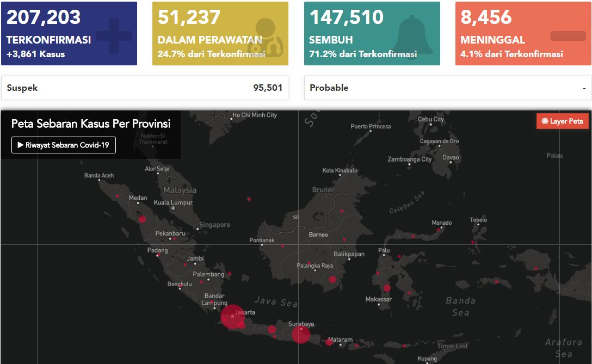Select the red bubble southeast of Palangka Raya

[x=332, y=279]
